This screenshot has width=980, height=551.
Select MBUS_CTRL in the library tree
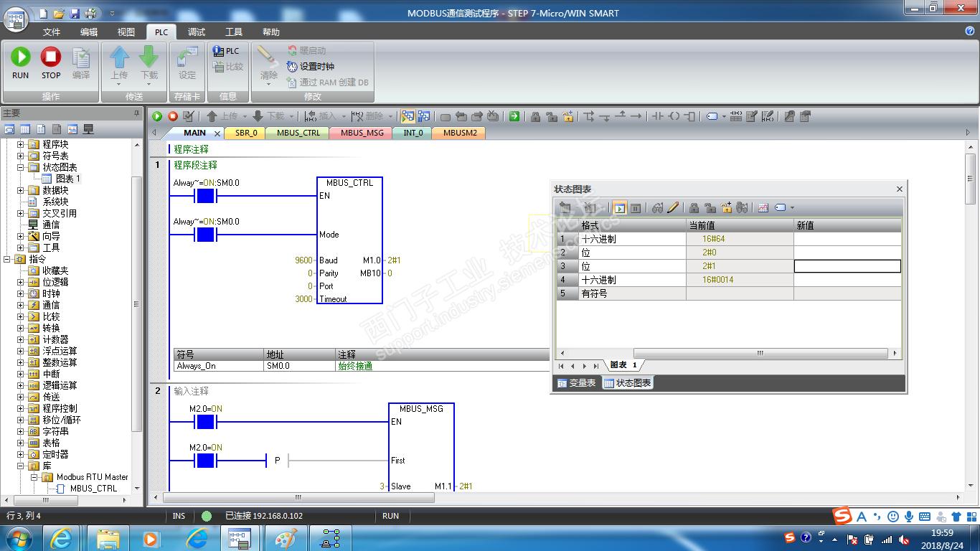click(93, 489)
